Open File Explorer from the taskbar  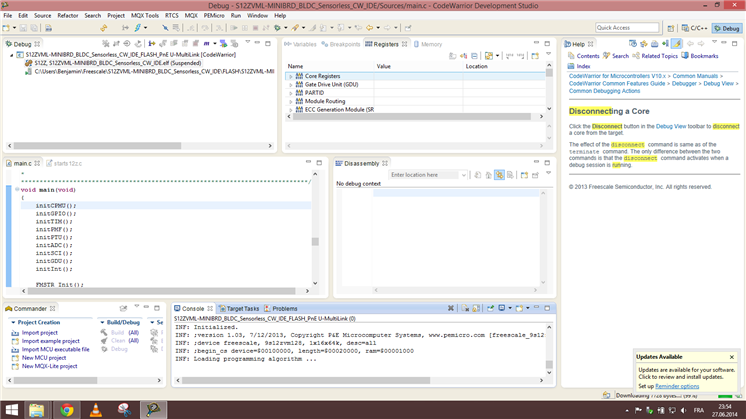tap(37, 410)
